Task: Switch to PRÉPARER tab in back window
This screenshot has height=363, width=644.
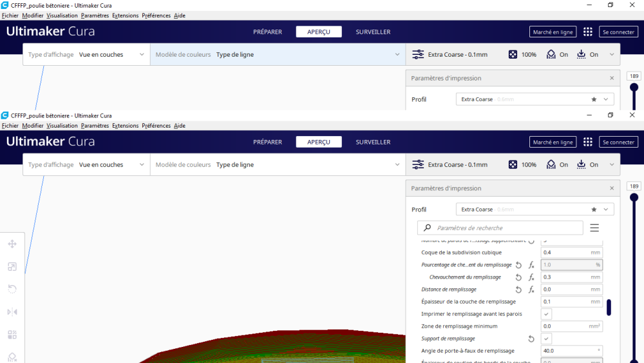Action: 267,32
